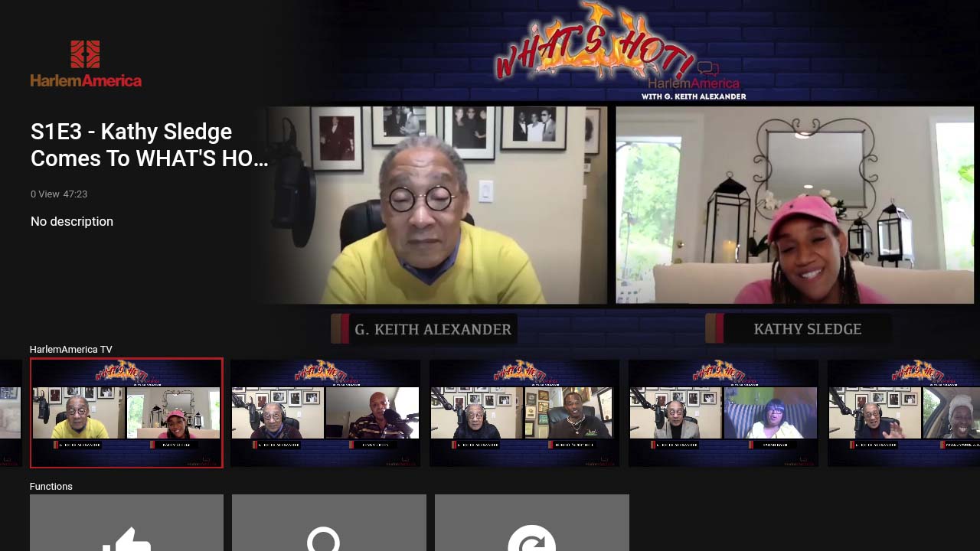This screenshot has height=551, width=980.
Task: Open the third episode thumbnail with guest in black jacket
Action: [524, 413]
